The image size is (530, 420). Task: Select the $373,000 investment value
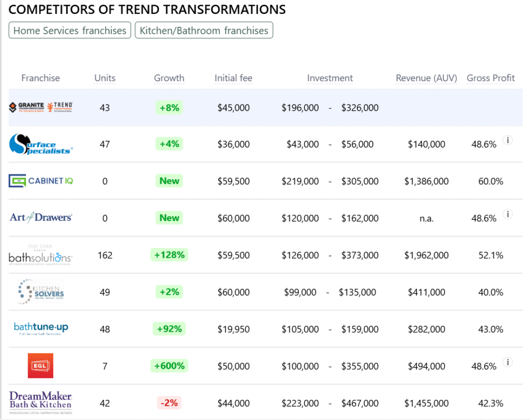360,255
